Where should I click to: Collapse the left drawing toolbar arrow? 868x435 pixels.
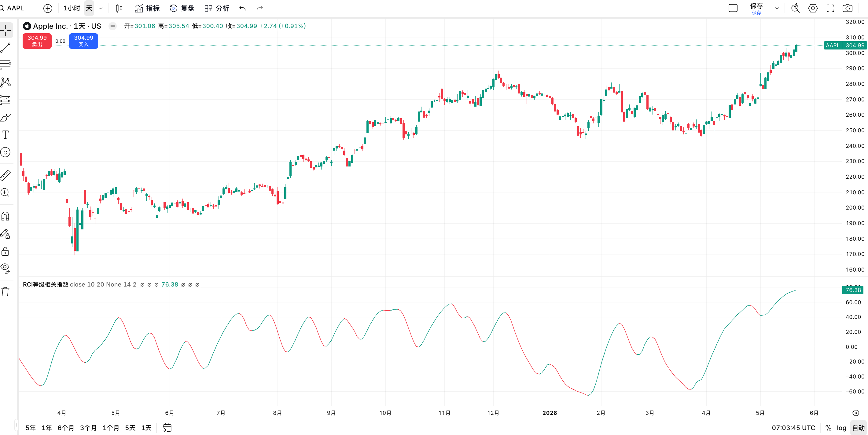pyautogui.click(x=16, y=425)
